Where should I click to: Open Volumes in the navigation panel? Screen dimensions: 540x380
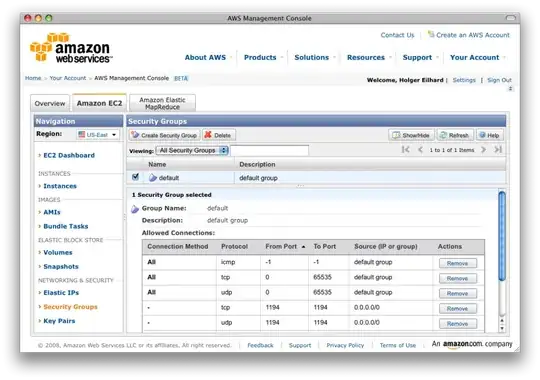(x=58, y=253)
